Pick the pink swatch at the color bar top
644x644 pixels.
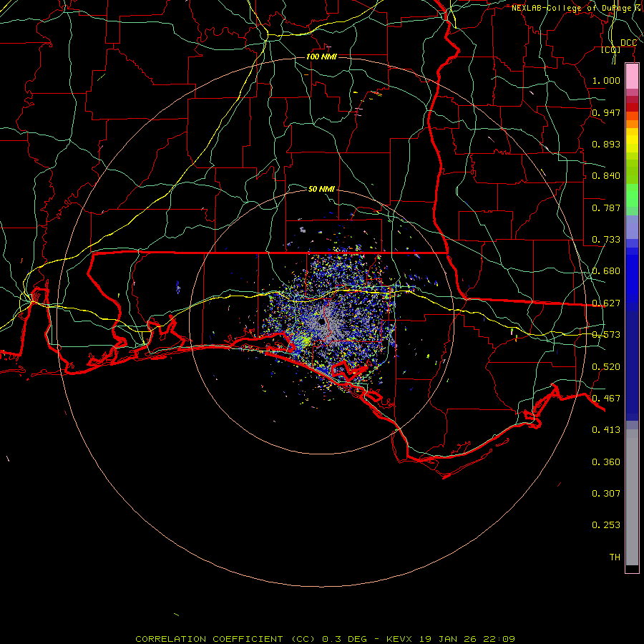click(x=632, y=77)
